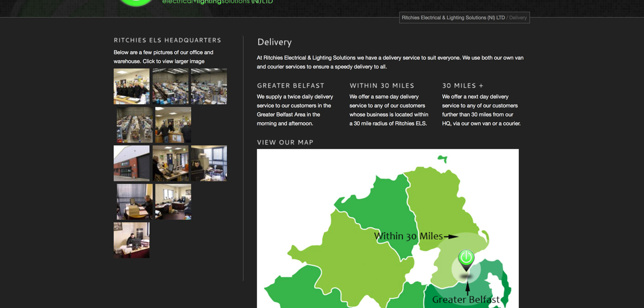Screen dimensions: 644x308
Task: View the warehouse shelving aisles thumbnail in the second row
Action: coord(134,125)
